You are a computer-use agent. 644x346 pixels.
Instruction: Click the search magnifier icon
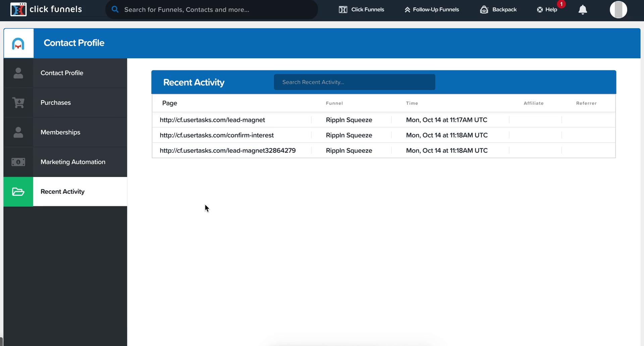pos(115,9)
